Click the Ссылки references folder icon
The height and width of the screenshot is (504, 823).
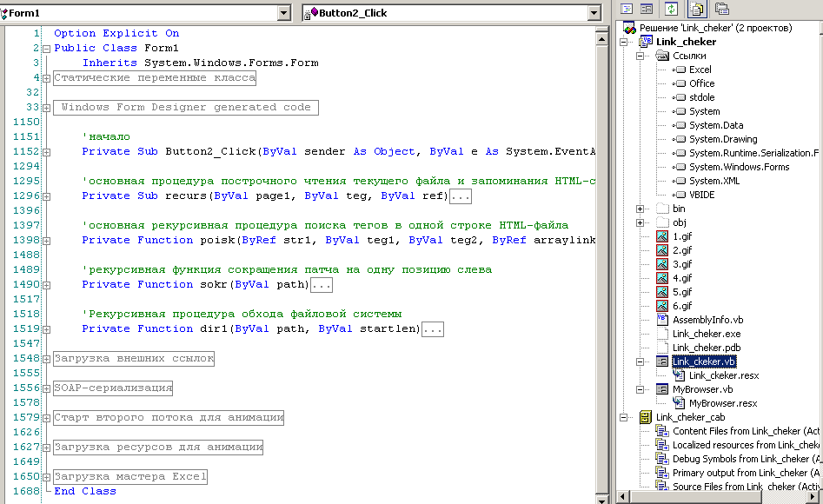(662, 55)
